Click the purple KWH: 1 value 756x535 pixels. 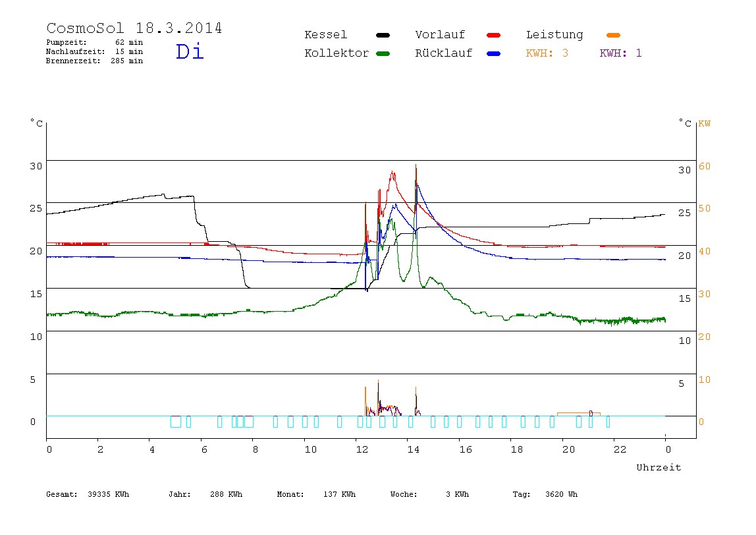(x=620, y=53)
